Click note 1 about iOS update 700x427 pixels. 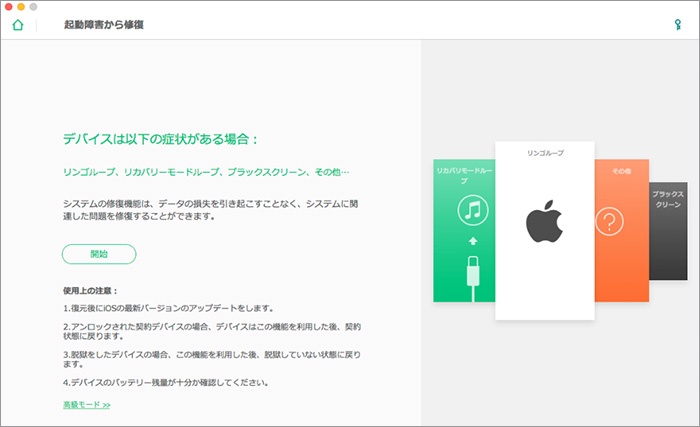coord(168,308)
